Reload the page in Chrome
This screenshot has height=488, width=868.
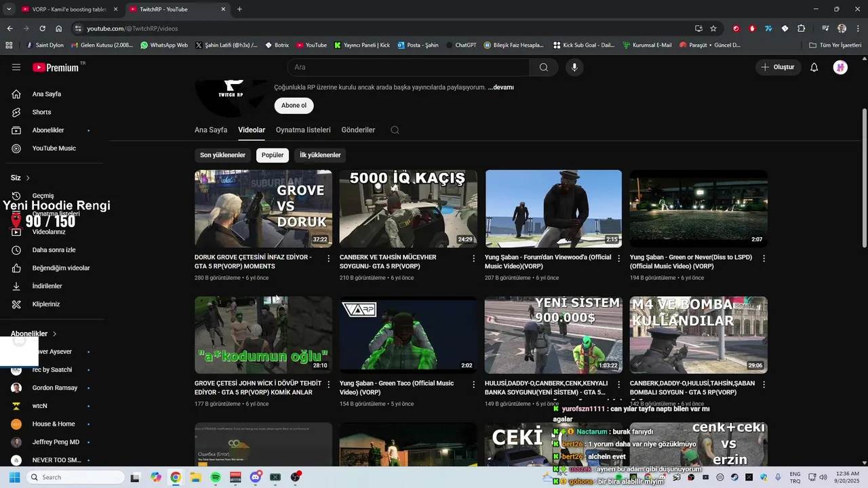click(x=42, y=28)
